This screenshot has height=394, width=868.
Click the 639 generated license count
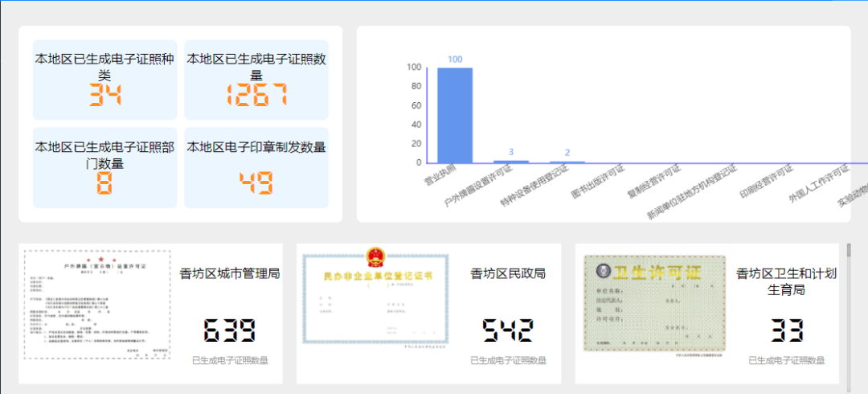(x=230, y=330)
